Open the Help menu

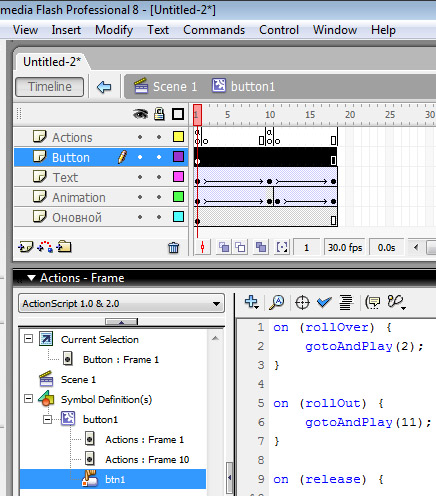click(383, 30)
